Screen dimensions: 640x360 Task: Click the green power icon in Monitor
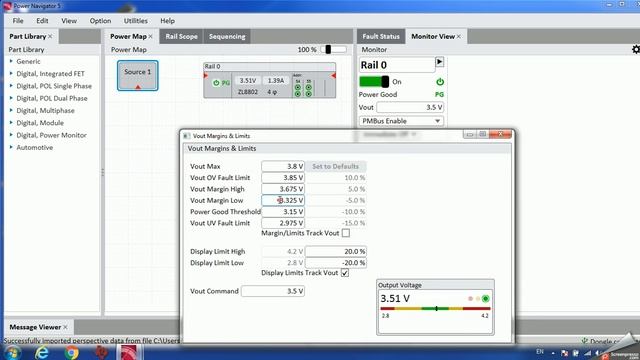click(440, 82)
